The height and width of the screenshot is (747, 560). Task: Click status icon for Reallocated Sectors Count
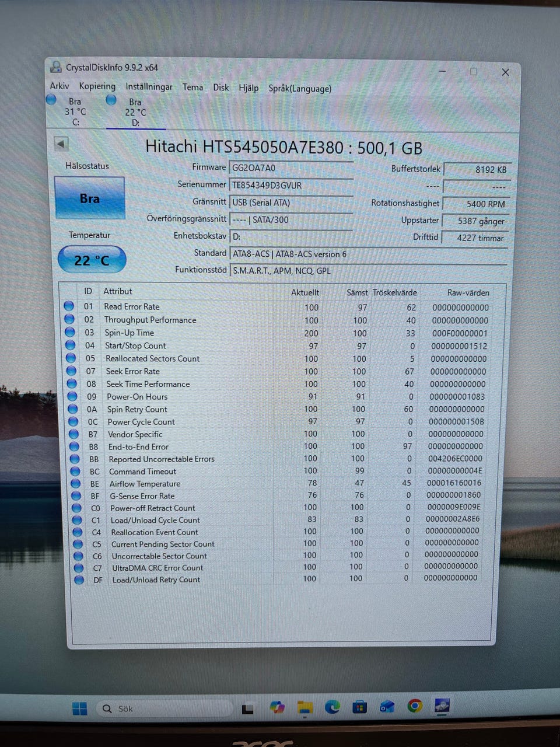tap(71, 358)
